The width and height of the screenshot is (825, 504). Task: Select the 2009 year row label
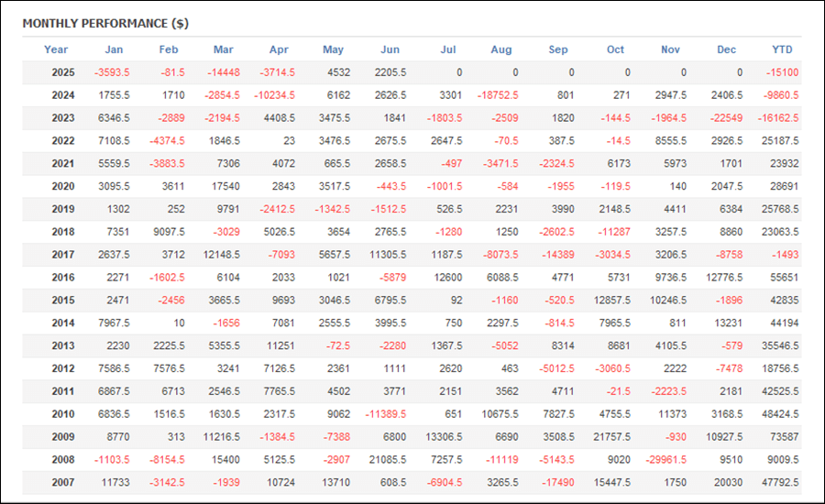coord(63,437)
